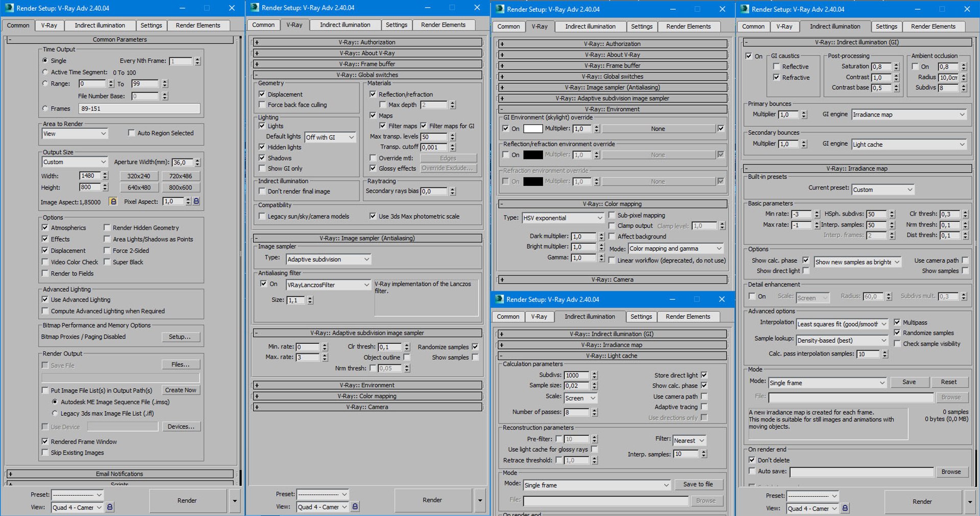Collapse the Common Parameters rollout
Screen dimensions: 980x516
pyautogui.click(x=119, y=39)
